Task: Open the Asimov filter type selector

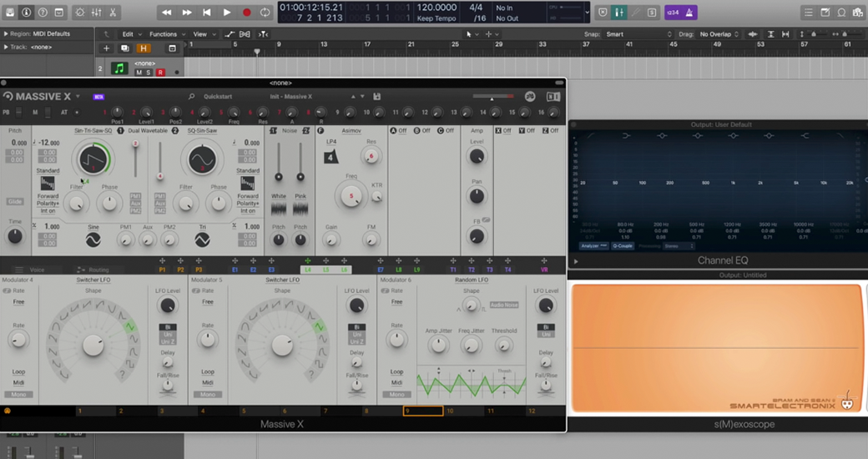Action: pyautogui.click(x=351, y=131)
